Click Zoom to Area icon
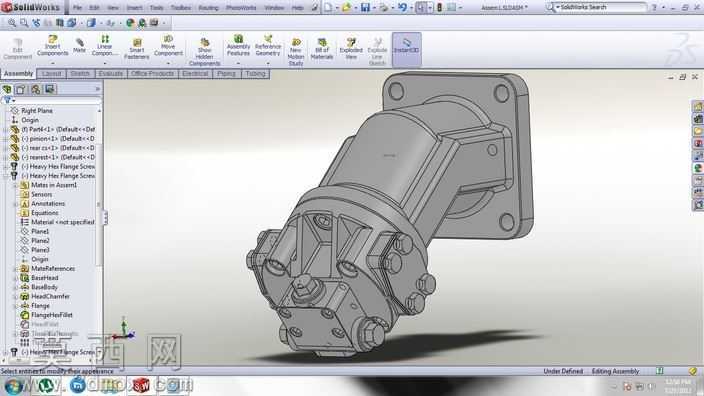 24,22
